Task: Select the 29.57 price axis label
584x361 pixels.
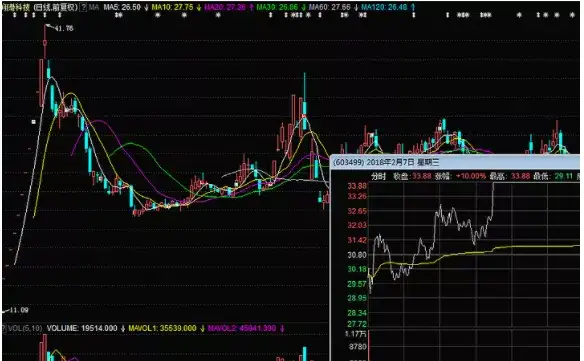Action: (357, 284)
